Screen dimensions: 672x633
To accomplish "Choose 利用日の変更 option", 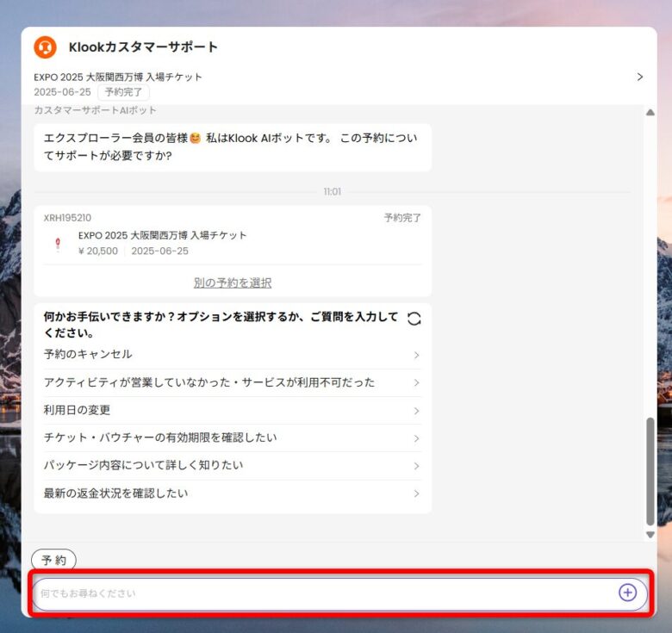I will tap(78, 410).
